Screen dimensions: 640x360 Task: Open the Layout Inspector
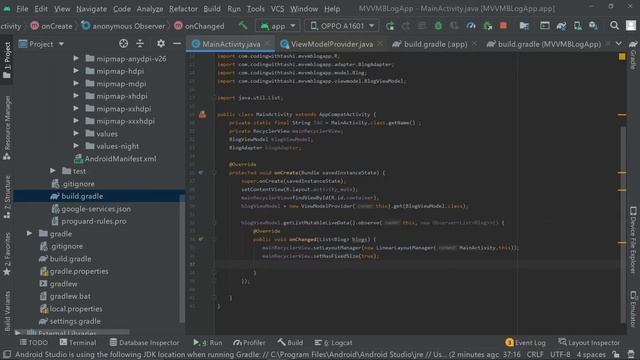589,342
